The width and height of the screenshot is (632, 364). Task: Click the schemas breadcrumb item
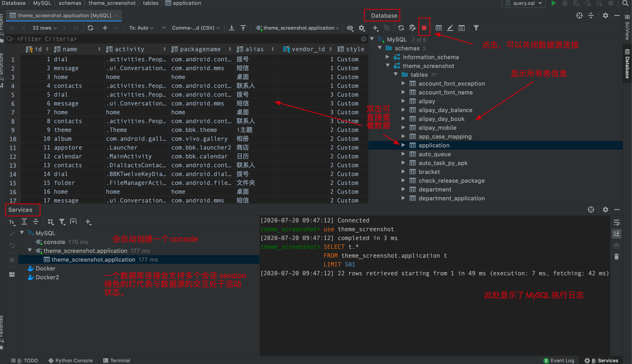(x=70, y=3)
